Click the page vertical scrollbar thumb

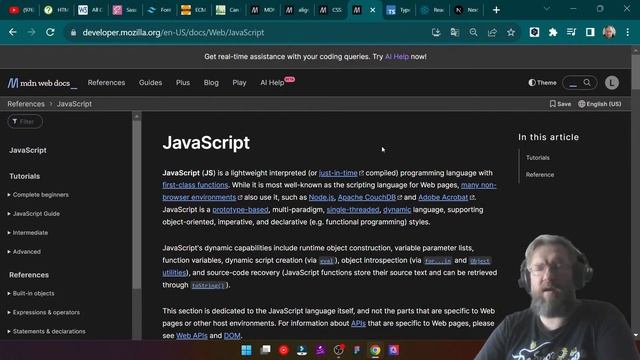[x=635, y=71]
